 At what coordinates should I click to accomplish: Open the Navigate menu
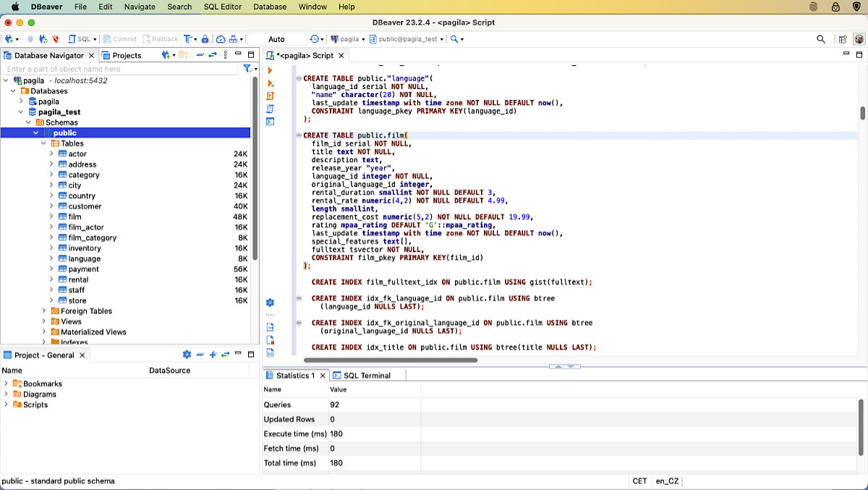coord(140,7)
